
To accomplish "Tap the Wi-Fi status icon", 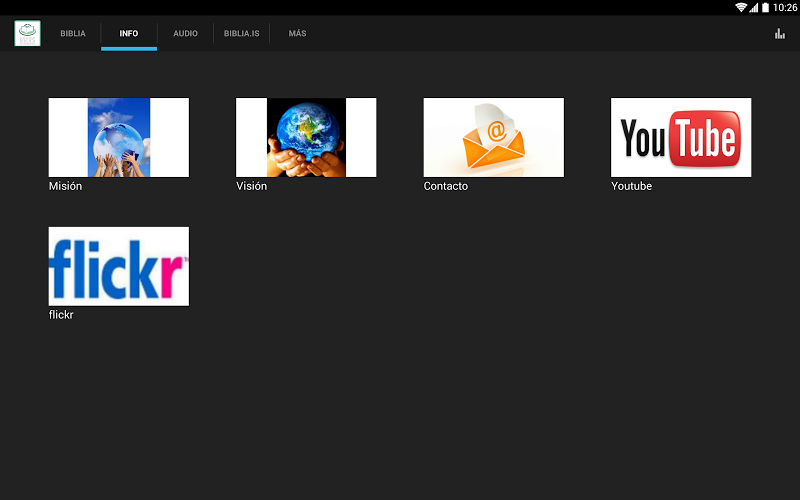I will 741,7.
